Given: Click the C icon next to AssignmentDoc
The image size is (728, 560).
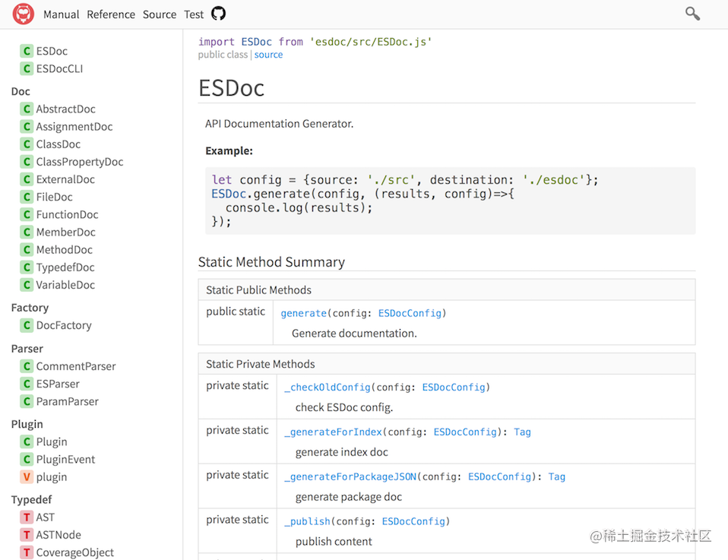Looking at the screenshot, I should tap(27, 127).
